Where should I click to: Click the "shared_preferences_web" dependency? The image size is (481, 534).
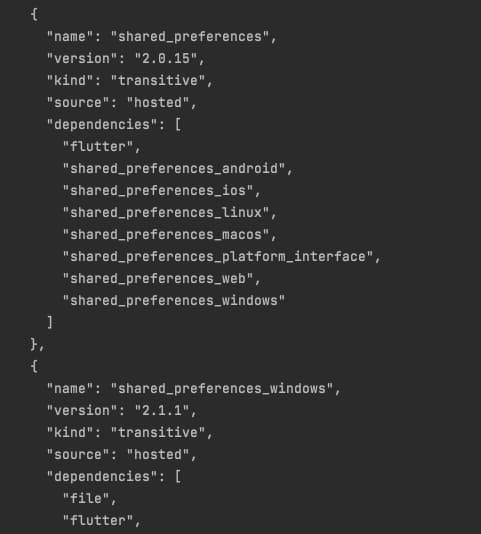click(x=158, y=279)
